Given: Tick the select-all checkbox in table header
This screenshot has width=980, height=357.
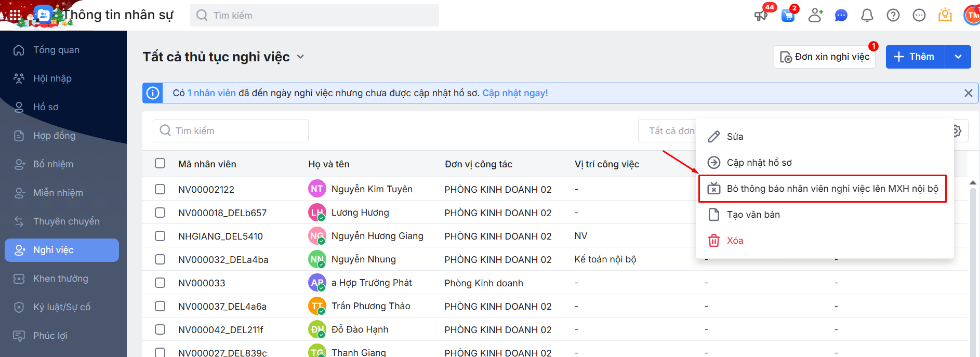Looking at the screenshot, I should [x=160, y=164].
